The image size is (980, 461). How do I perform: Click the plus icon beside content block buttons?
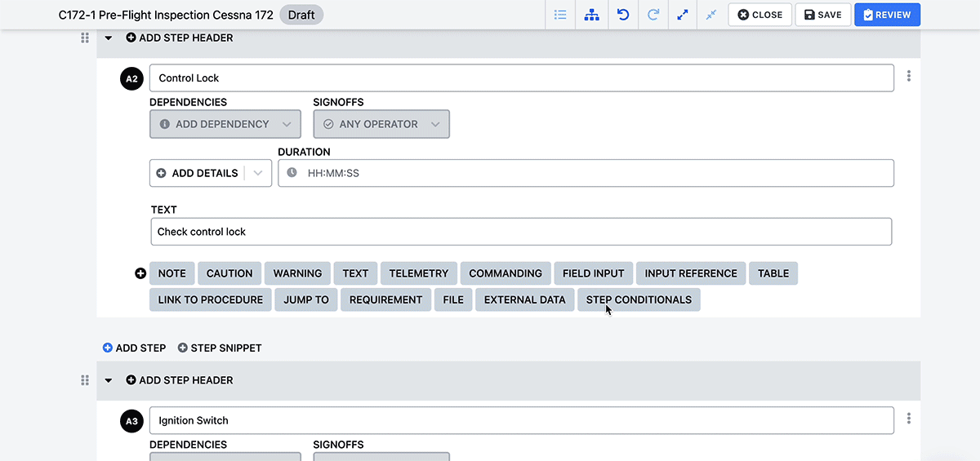(140, 273)
